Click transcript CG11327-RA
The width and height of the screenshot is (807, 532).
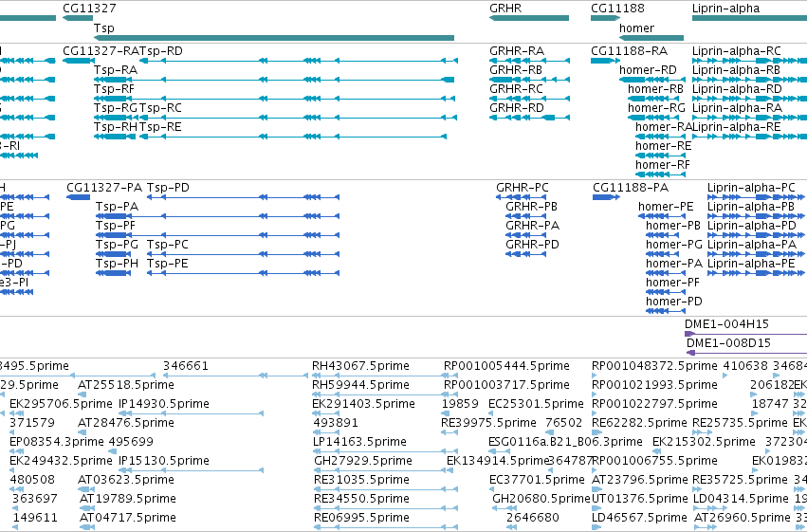pyautogui.click(x=101, y=51)
